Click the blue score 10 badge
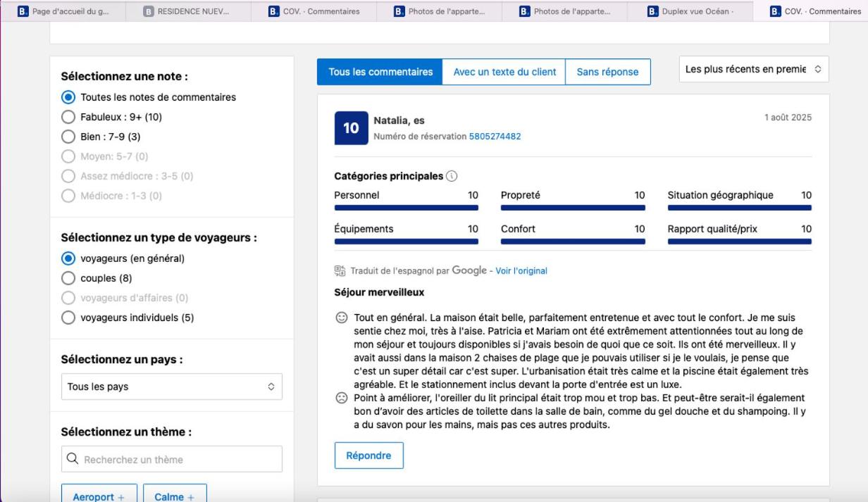This screenshot has width=868, height=502. [351, 128]
